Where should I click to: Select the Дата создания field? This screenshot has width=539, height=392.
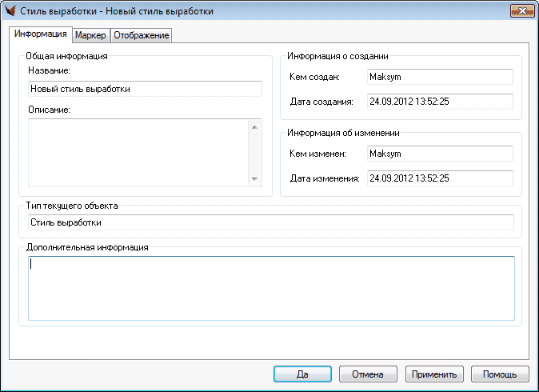click(x=439, y=102)
